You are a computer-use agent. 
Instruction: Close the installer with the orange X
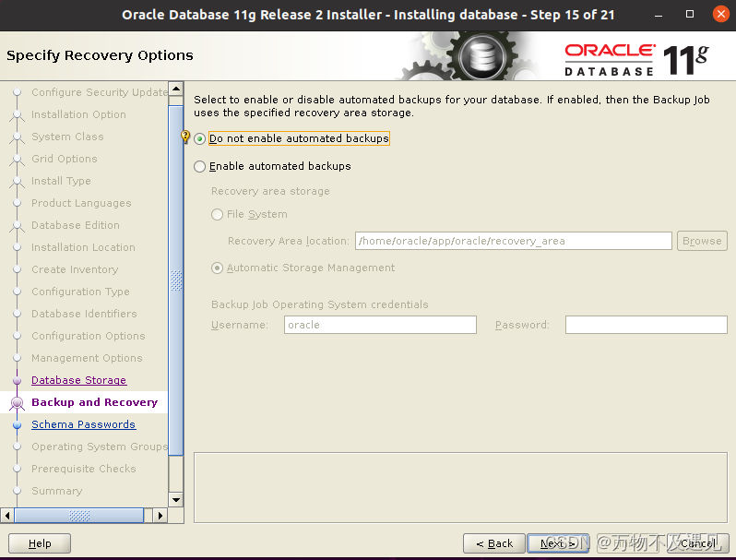click(720, 14)
